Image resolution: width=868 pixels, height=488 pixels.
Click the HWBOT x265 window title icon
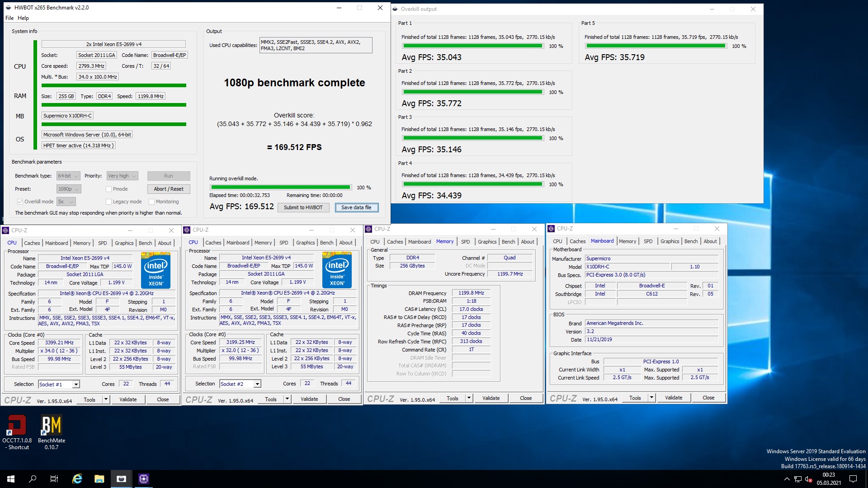(x=8, y=8)
